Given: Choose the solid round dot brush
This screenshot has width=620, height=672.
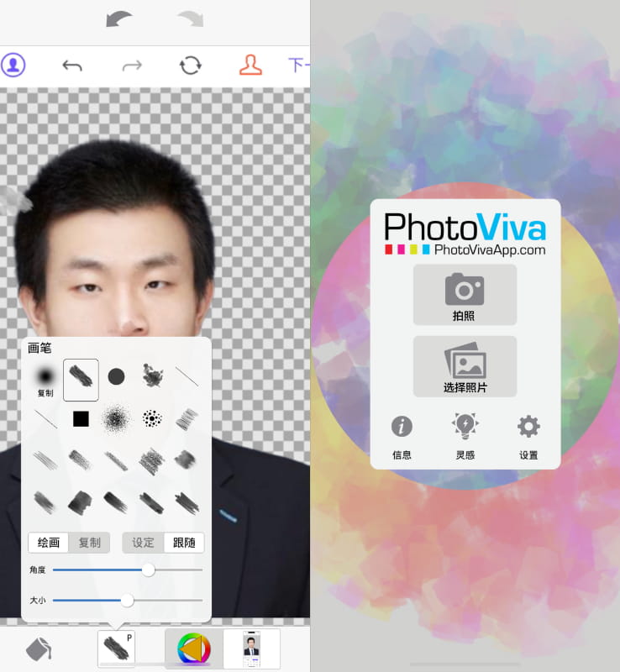Looking at the screenshot, I should [x=116, y=376].
